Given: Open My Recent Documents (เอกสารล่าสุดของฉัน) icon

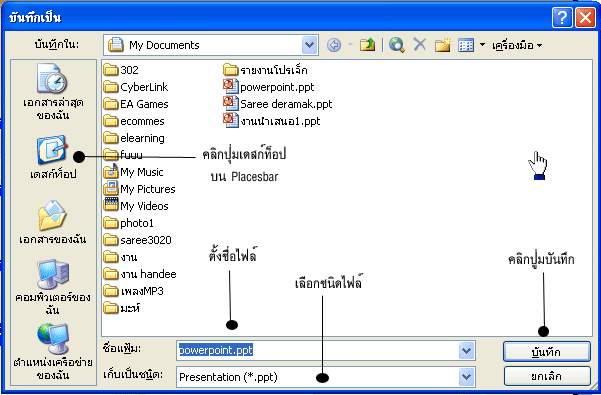Looking at the screenshot, I should click(x=53, y=92).
